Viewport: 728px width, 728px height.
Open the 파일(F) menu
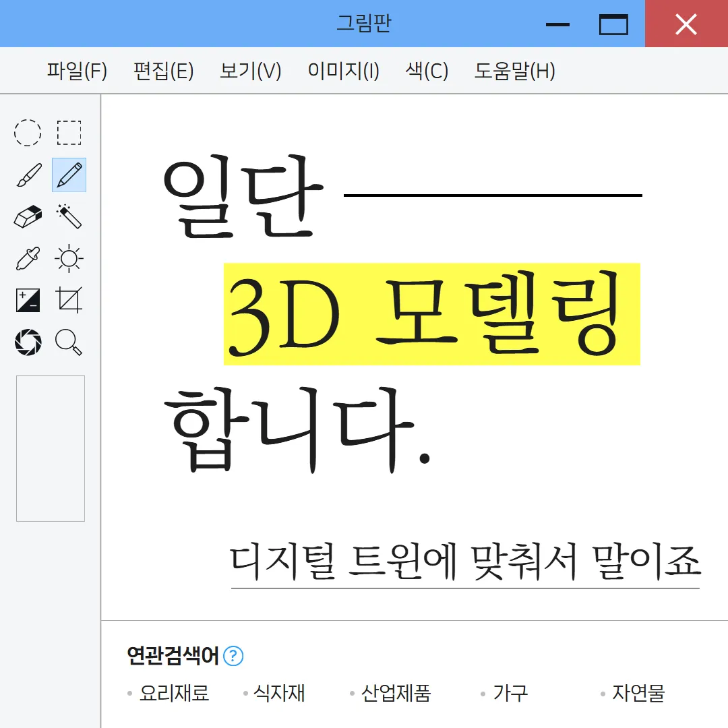point(76,71)
